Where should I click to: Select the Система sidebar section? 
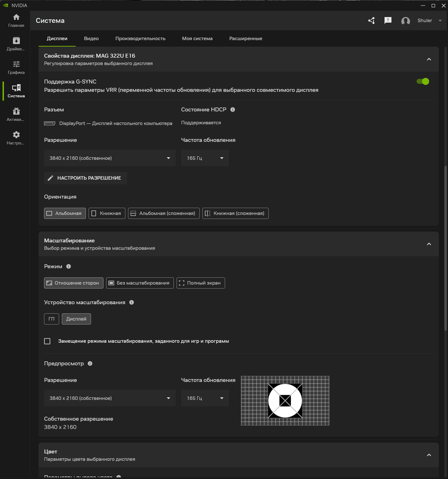[x=16, y=91]
